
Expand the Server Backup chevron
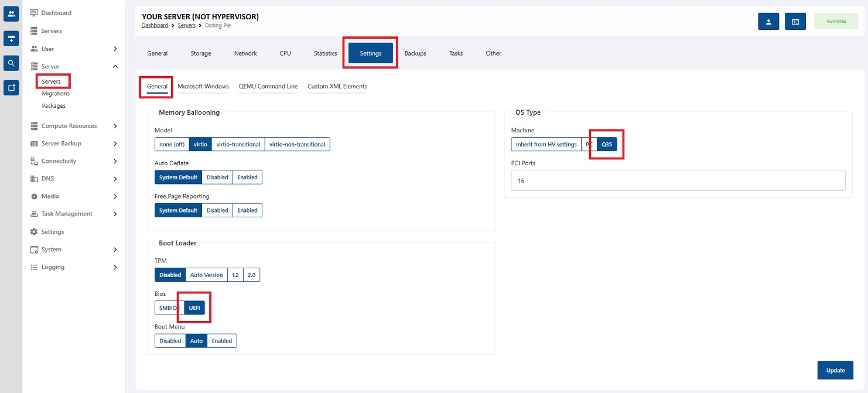click(115, 143)
